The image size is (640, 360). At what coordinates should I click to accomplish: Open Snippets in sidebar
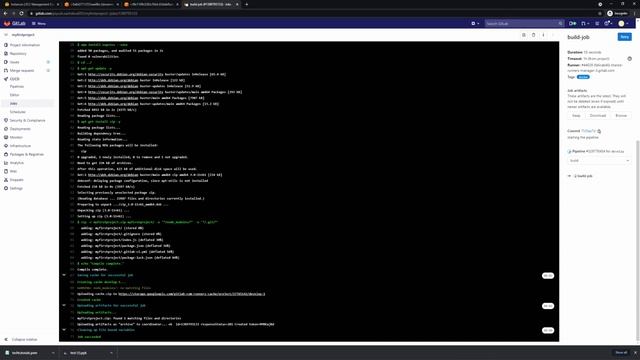(x=17, y=180)
